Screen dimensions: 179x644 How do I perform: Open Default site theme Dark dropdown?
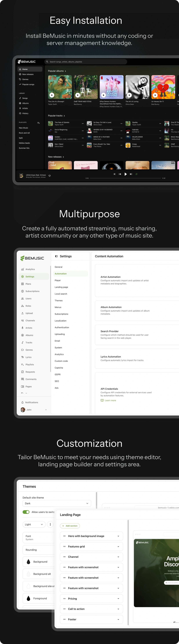point(57,504)
